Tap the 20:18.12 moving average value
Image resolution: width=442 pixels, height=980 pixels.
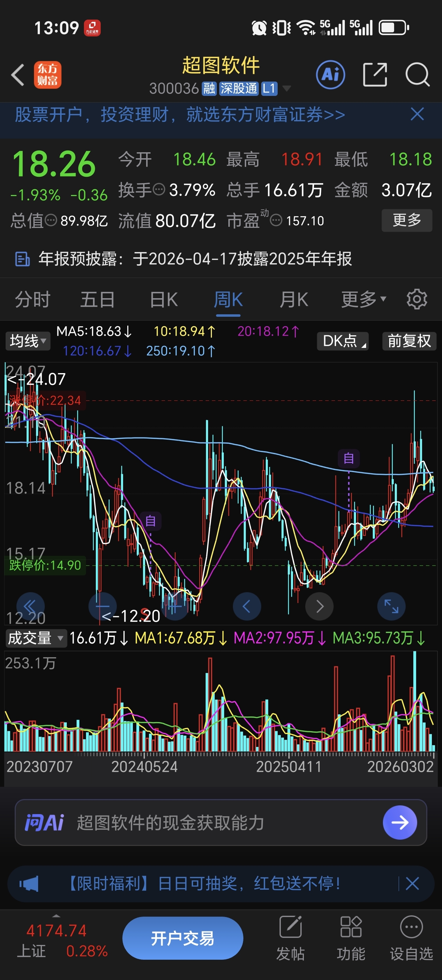pos(268,331)
